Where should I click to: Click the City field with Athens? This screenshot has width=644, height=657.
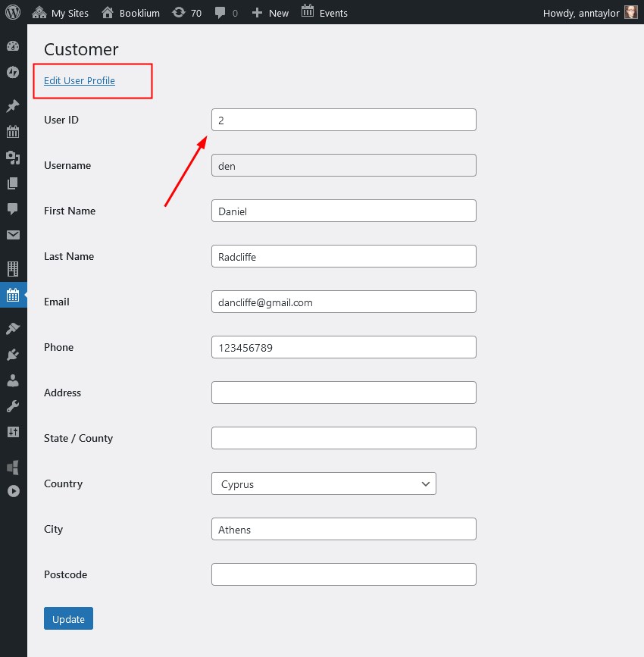click(343, 529)
